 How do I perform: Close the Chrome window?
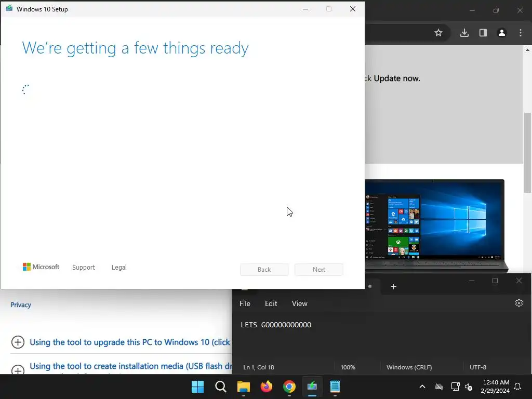tap(520, 10)
